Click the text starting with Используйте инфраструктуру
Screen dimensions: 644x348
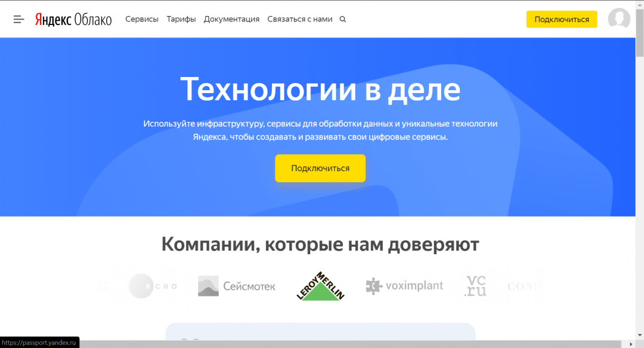click(320, 130)
